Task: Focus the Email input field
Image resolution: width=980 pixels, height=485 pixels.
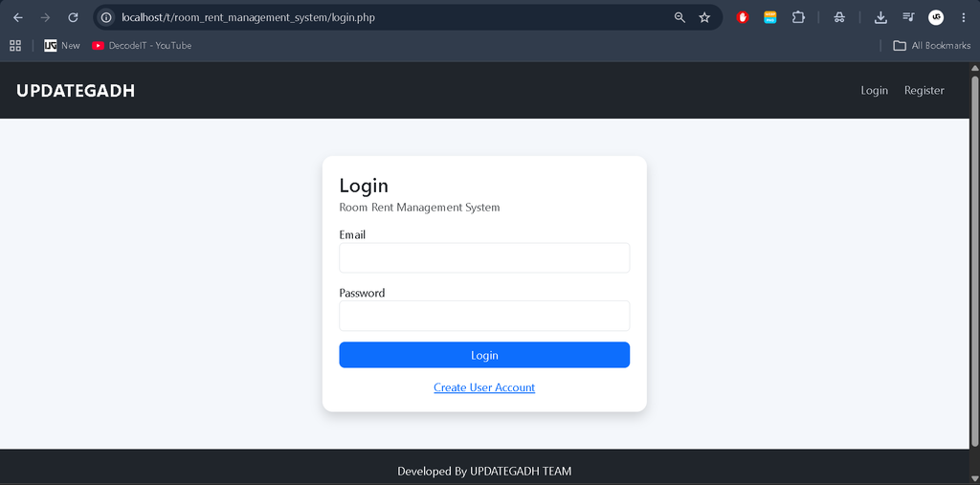Action: [x=484, y=258]
